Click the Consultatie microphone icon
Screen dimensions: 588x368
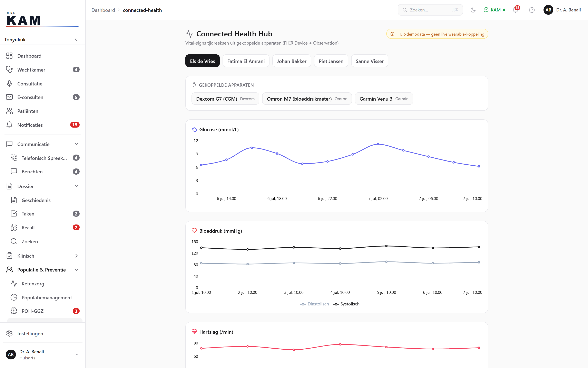tap(9, 83)
